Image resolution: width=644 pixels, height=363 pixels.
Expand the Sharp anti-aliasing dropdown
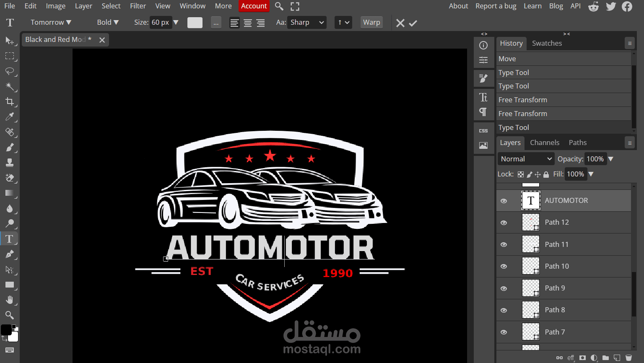307,23
